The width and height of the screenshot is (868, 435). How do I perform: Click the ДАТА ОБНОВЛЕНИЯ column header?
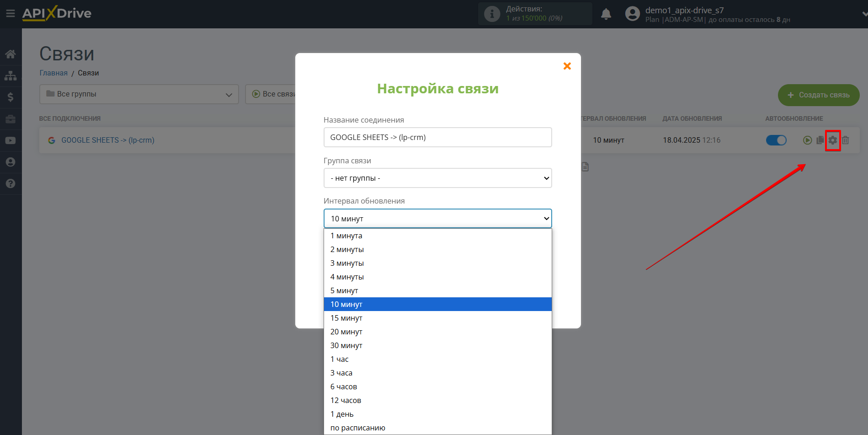[x=692, y=118]
